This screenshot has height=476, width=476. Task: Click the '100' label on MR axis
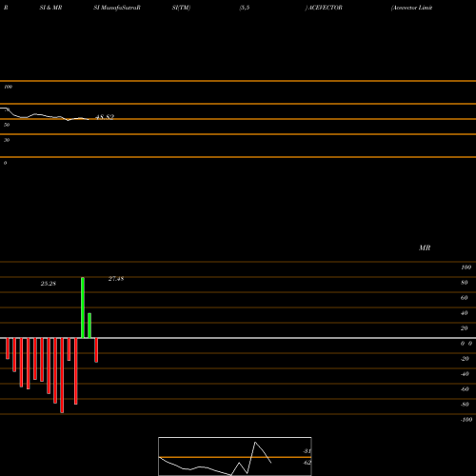click(466, 268)
